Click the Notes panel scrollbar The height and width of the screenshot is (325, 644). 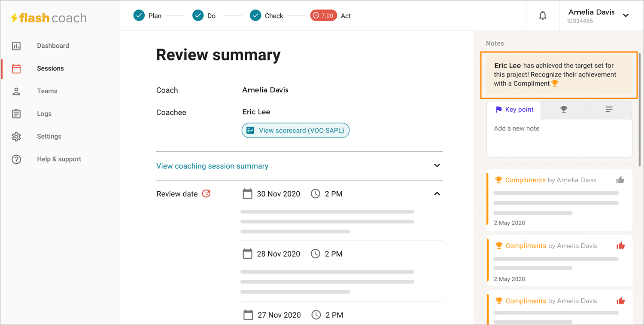click(640, 110)
